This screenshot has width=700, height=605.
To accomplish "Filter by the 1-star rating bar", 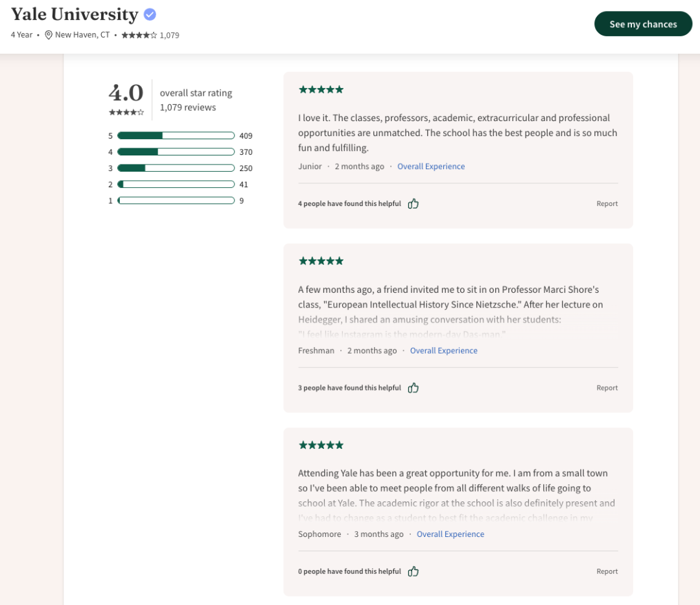I will 176,201.
